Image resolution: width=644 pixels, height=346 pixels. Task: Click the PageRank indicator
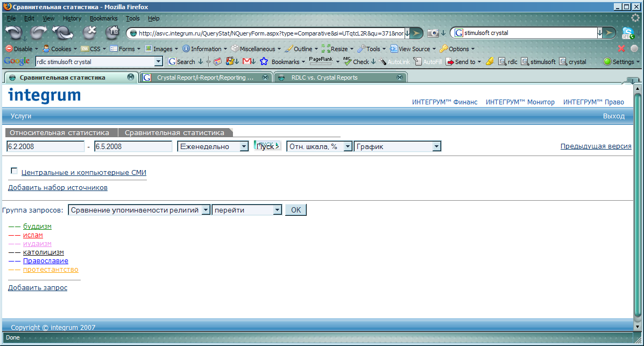click(x=321, y=61)
